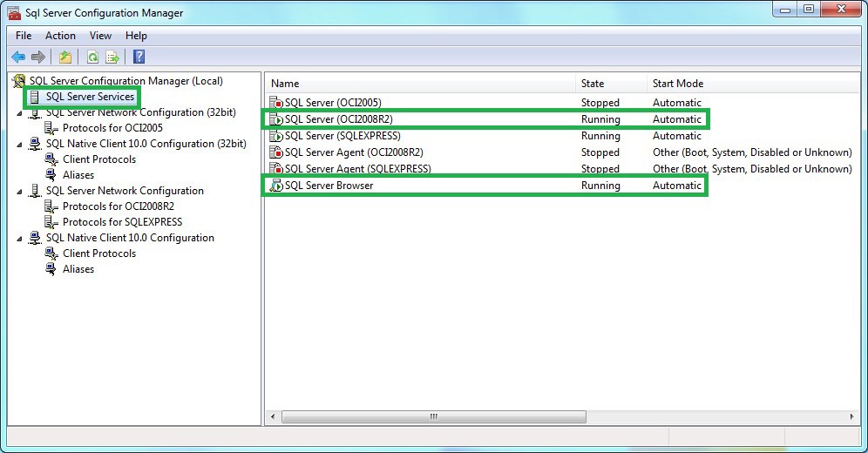Image resolution: width=868 pixels, height=453 pixels.
Task: Click Stopped state of SQL Server (OCI2005)
Action: click(600, 103)
